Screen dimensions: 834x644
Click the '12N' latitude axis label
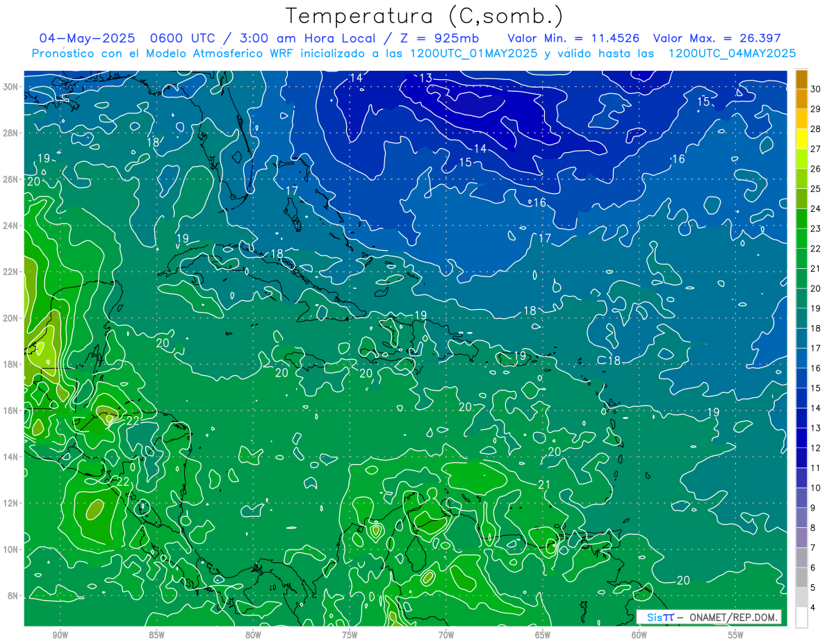click(x=12, y=503)
